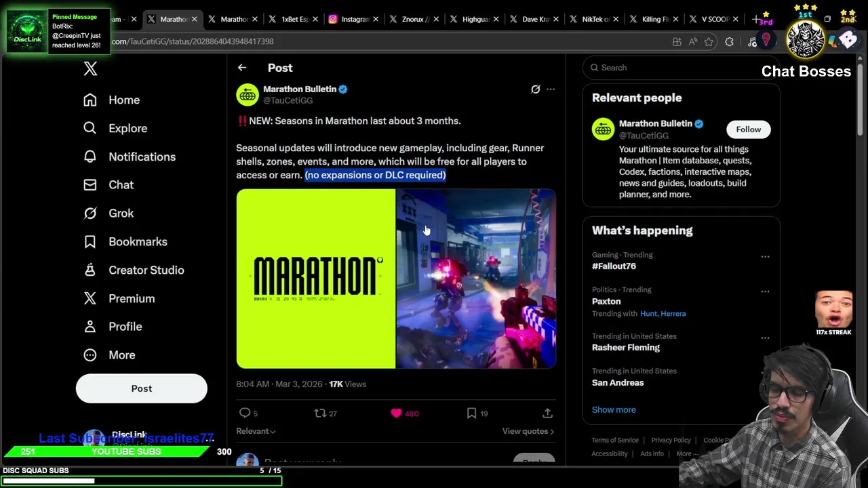Open the Bookmarks icon in the sidebar
The height and width of the screenshot is (488, 868).
pos(90,241)
